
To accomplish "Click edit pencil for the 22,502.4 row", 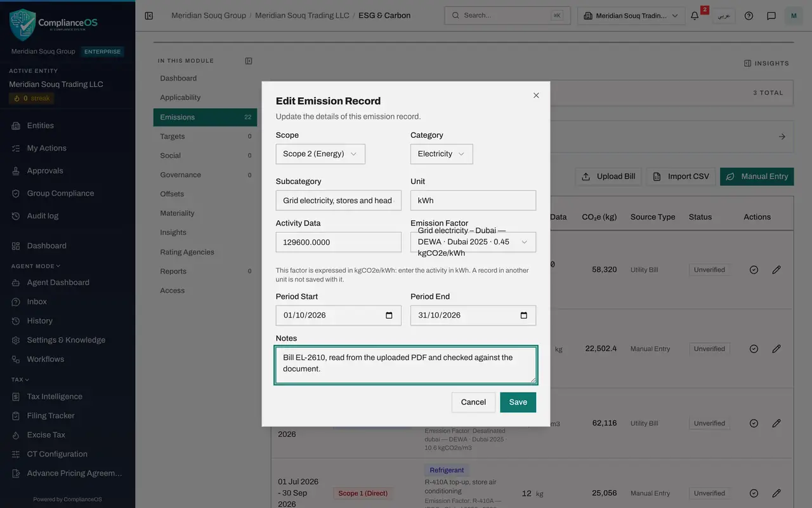I will point(776,349).
